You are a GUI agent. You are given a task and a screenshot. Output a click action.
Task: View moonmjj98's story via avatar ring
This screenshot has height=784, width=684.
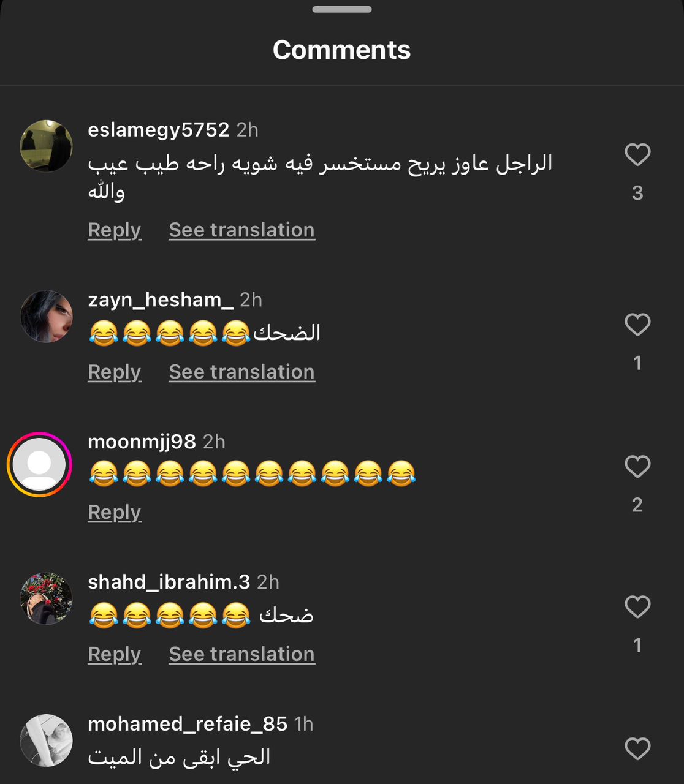[x=39, y=465]
